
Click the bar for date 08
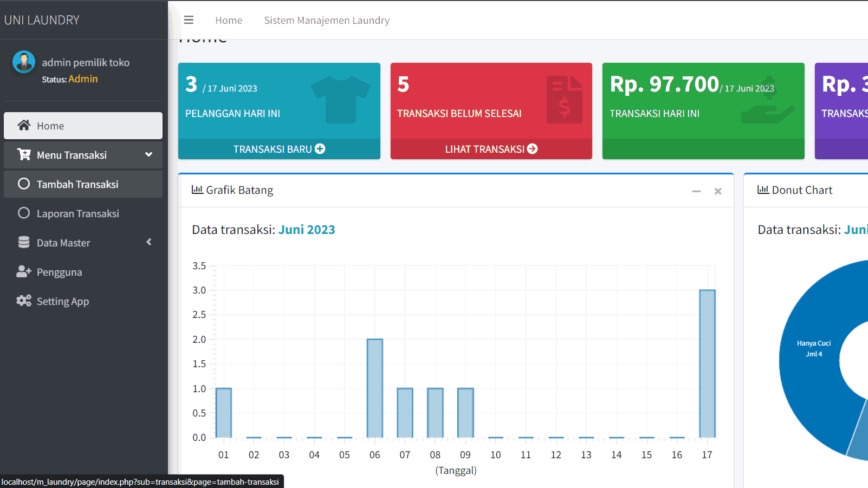click(435, 413)
